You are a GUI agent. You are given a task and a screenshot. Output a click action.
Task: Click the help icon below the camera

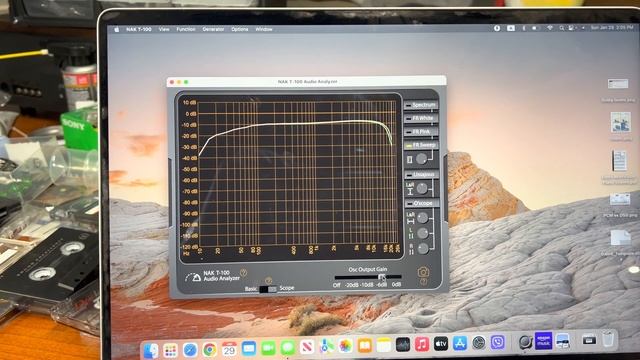tap(423, 282)
